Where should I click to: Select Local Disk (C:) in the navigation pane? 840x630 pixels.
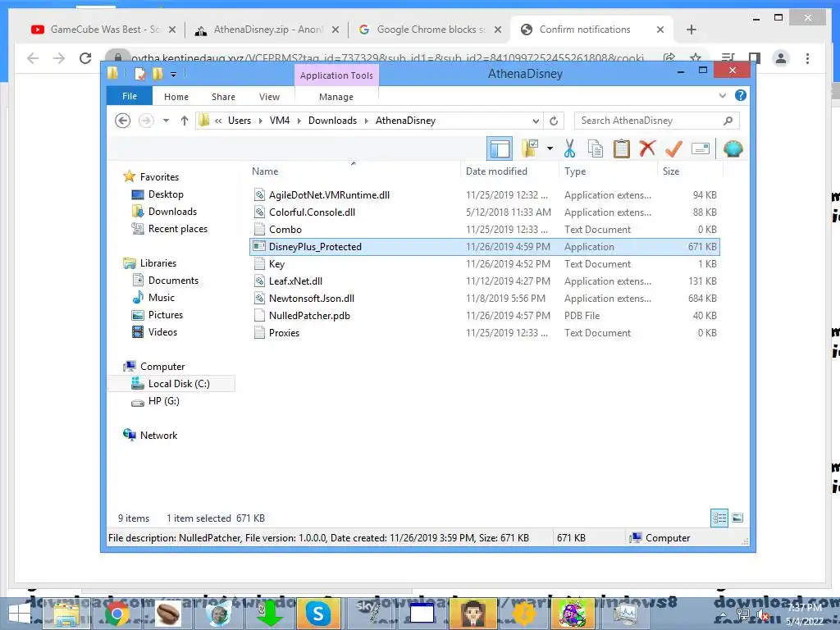pos(171,384)
